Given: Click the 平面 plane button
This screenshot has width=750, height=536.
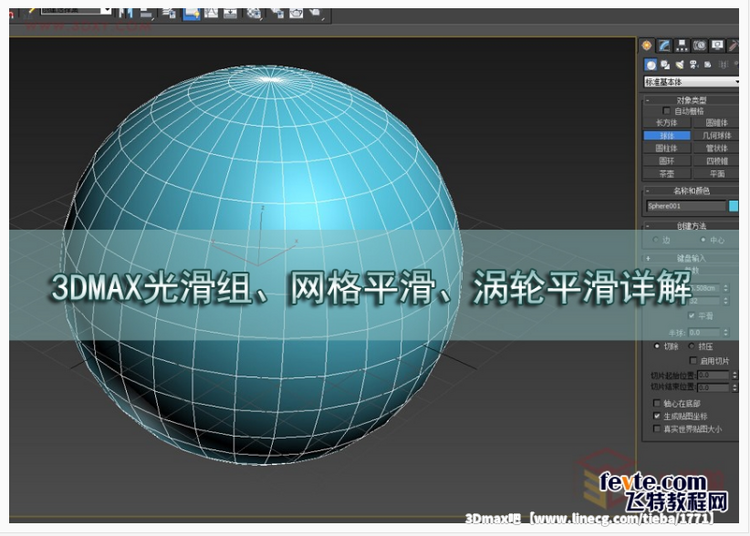Looking at the screenshot, I should [716, 174].
